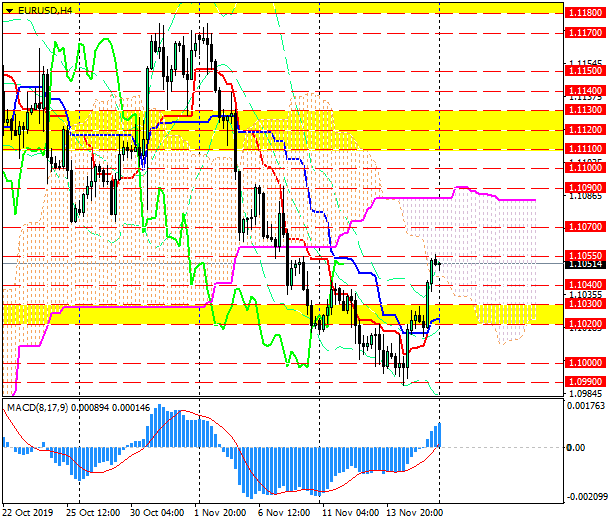Click the 1.1000 price level label
609x524 pixels.
coord(582,362)
